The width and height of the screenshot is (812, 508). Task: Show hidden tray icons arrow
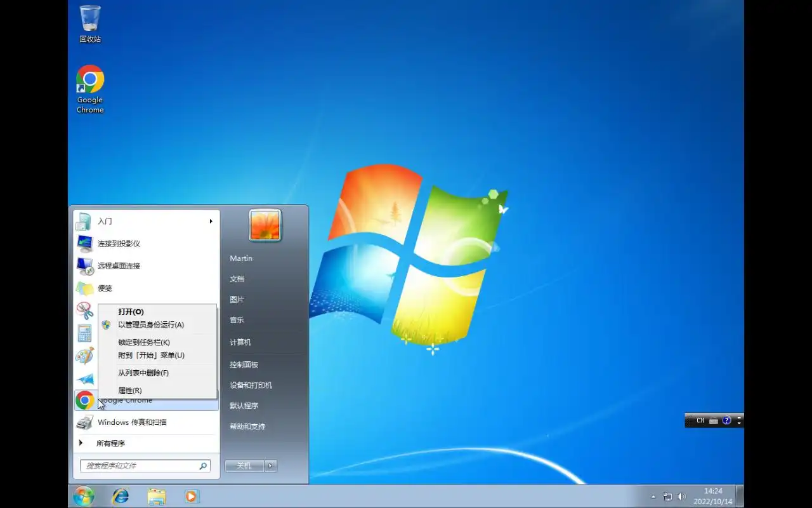pyautogui.click(x=653, y=497)
